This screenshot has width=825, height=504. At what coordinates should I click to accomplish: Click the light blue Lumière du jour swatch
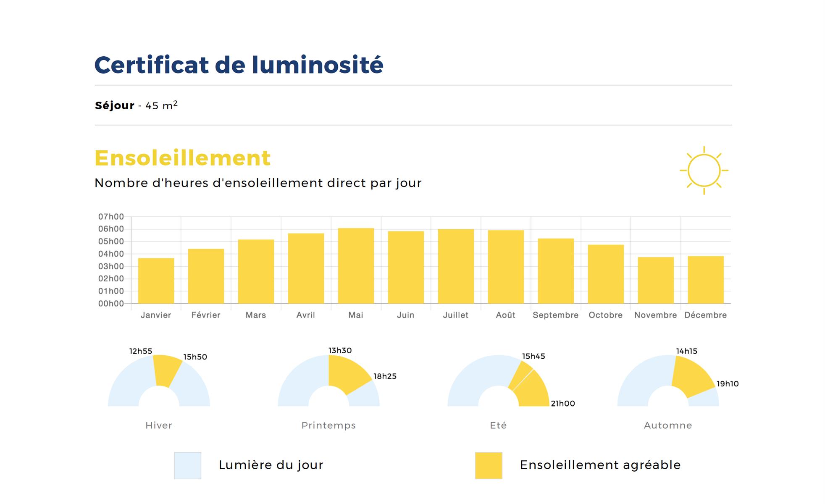187,465
